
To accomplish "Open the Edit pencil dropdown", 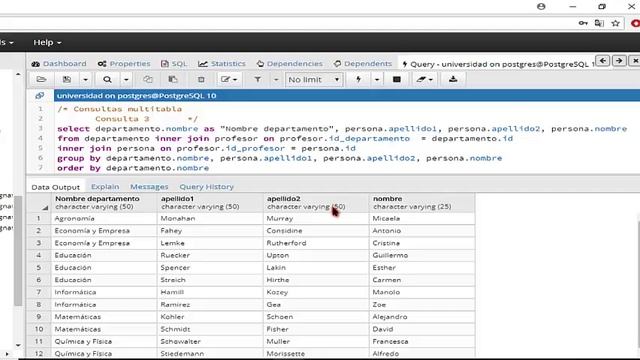I will click(229, 80).
